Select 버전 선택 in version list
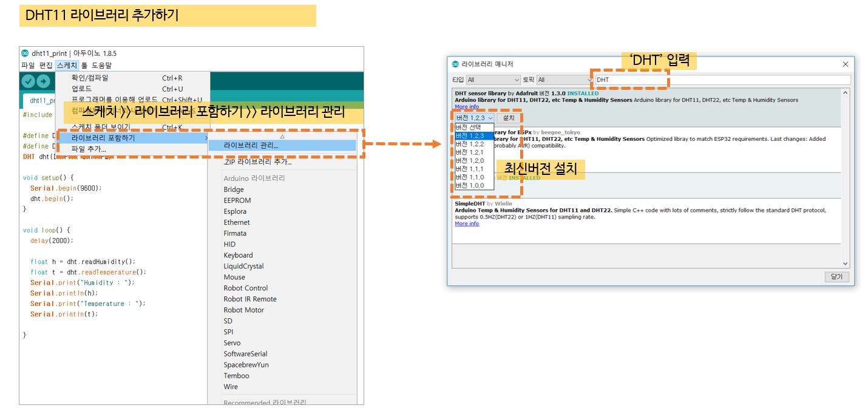 click(474, 128)
